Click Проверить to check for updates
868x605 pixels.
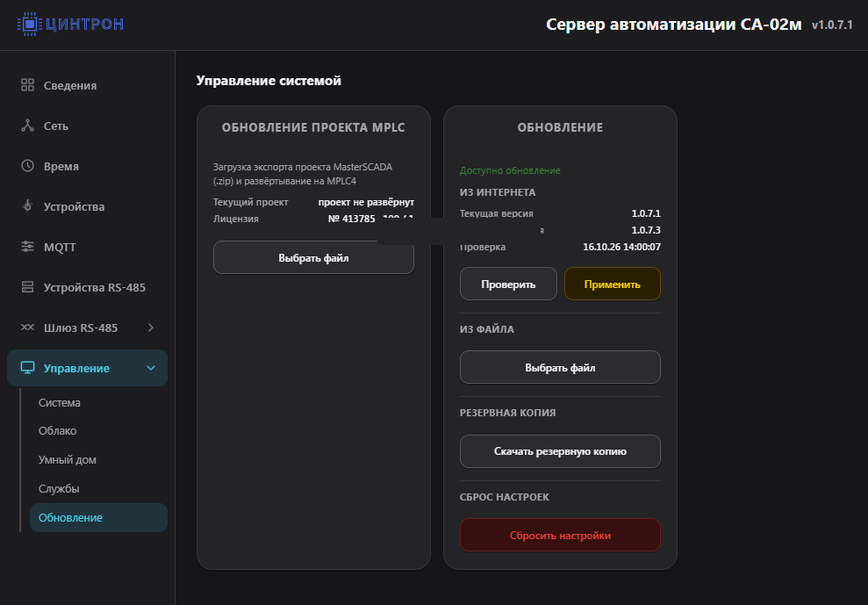(508, 284)
